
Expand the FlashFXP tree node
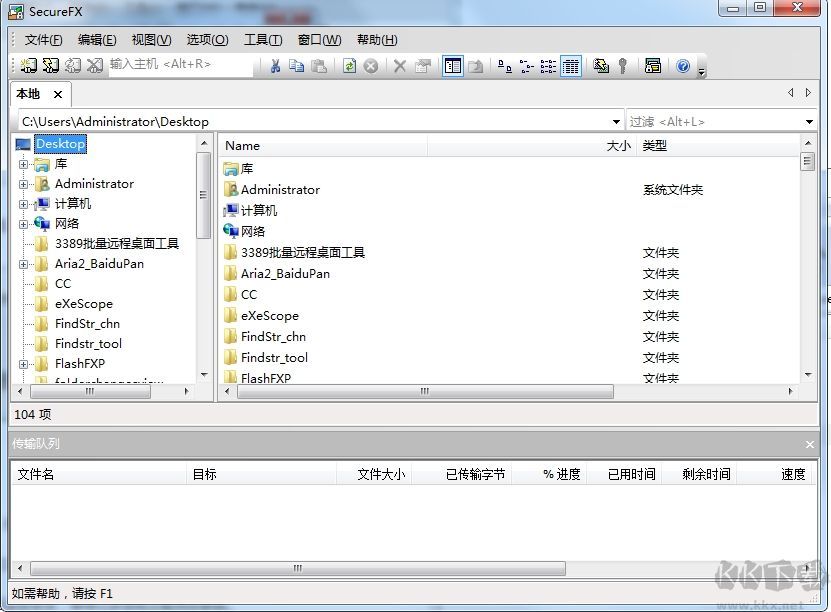[23, 364]
